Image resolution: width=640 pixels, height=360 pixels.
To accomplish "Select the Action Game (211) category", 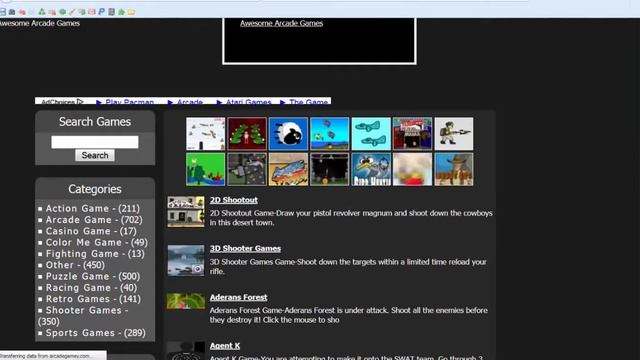I will click(x=93, y=209).
